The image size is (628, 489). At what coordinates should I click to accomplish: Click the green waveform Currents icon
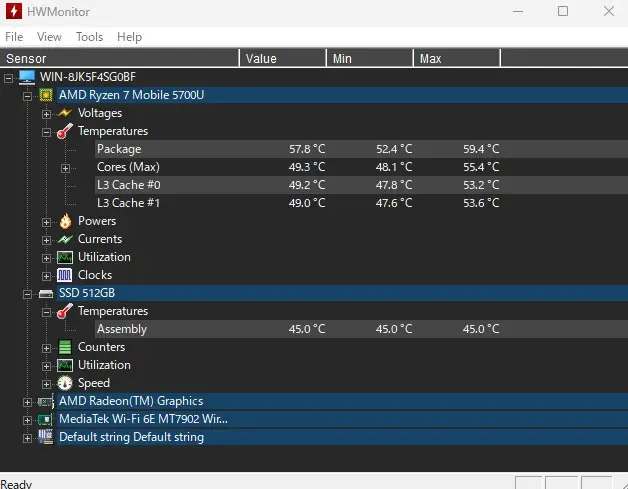click(65, 239)
